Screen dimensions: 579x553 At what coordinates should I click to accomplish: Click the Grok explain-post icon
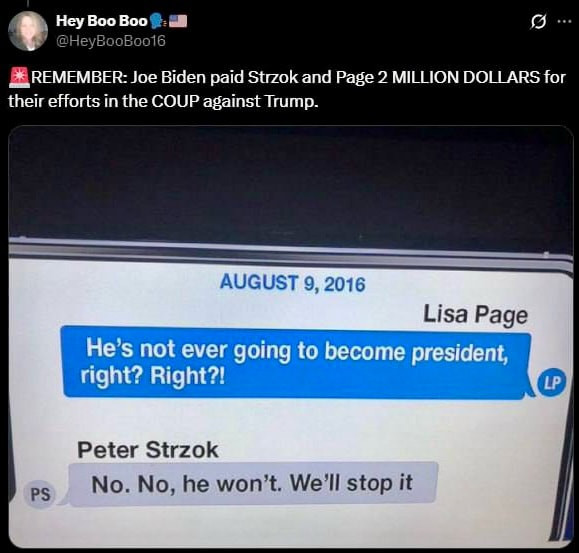[x=538, y=22]
